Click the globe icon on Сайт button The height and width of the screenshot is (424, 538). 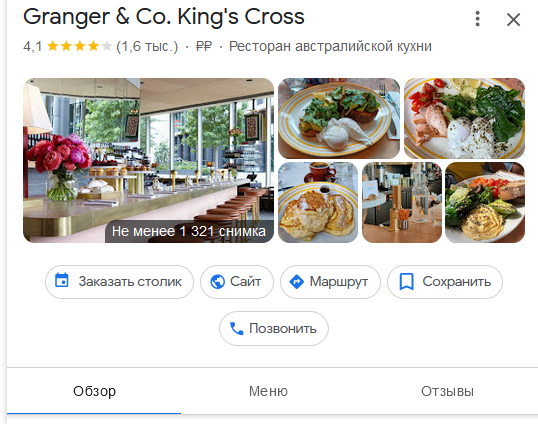[218, 282]
